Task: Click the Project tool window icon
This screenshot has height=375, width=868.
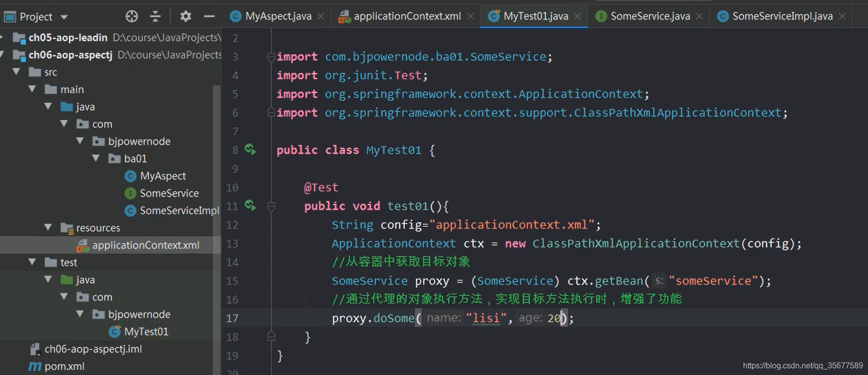Action: click(x=10, y=17)
